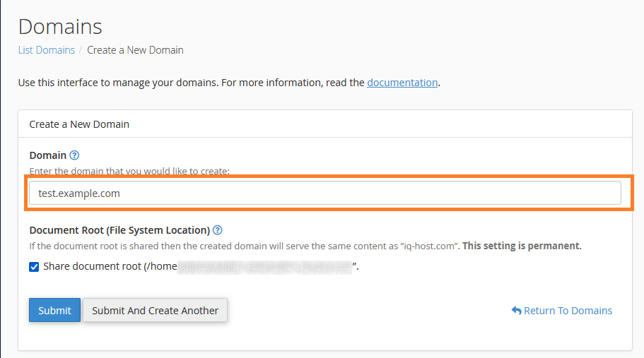Click the "Share document root" checkbox label text
Screen dimensions: 644x358
coord(92,267)
